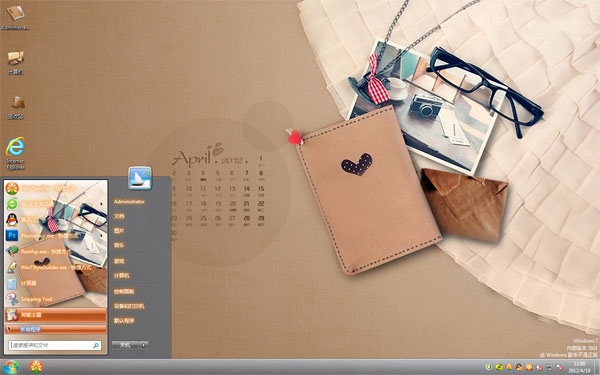This screenshot has height=375, width=600.
Task: Expand the 360 browser submenu arrow
Action: [x=101, y=204]
